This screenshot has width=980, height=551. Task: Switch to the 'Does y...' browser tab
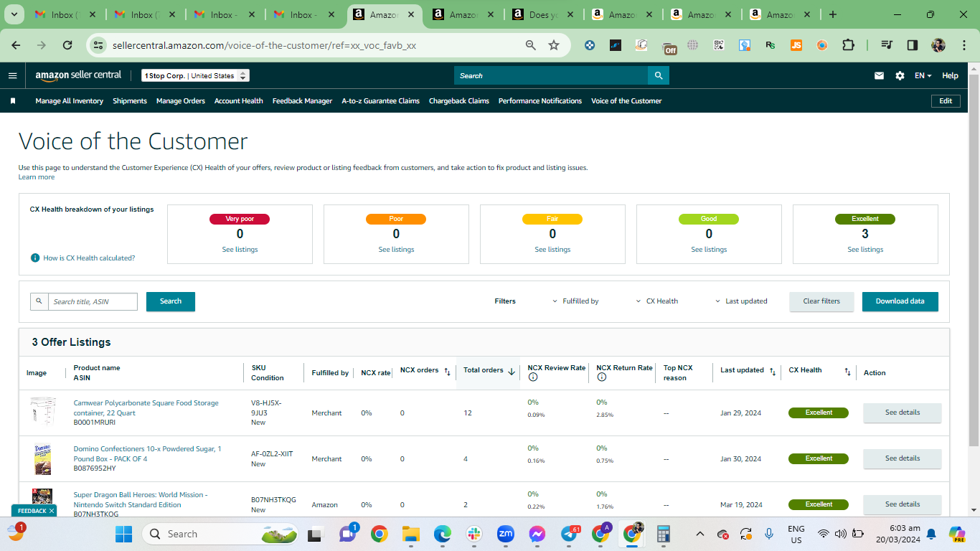pos(542,14)
